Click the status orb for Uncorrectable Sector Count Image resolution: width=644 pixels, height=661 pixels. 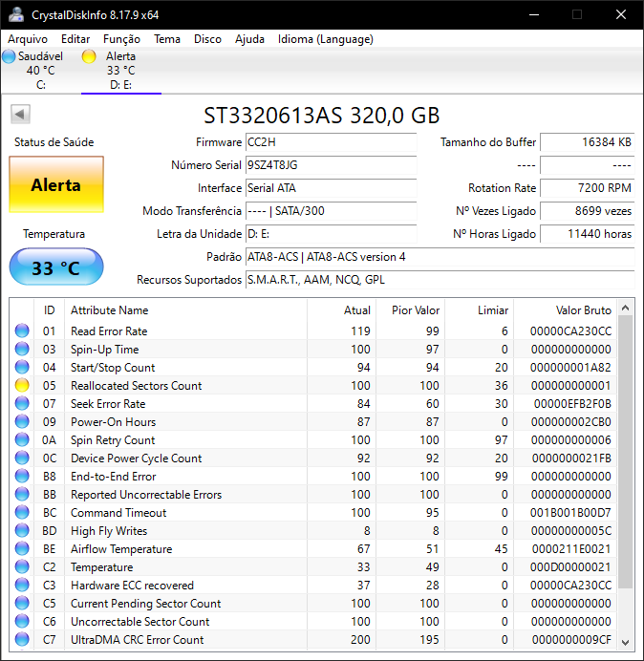tap(22, 621)
